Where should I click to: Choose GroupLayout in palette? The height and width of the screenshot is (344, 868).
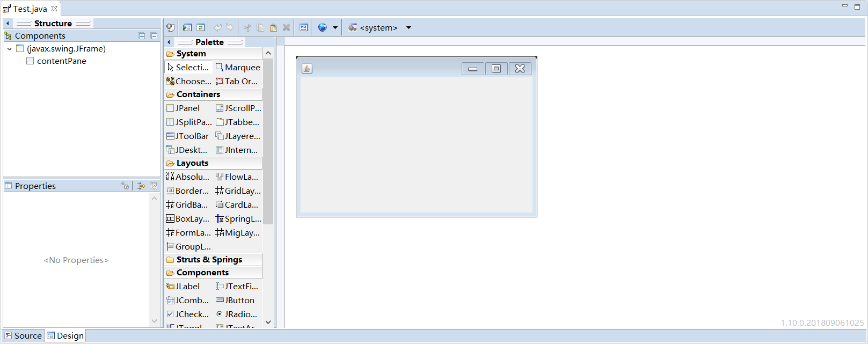[188, 246]
